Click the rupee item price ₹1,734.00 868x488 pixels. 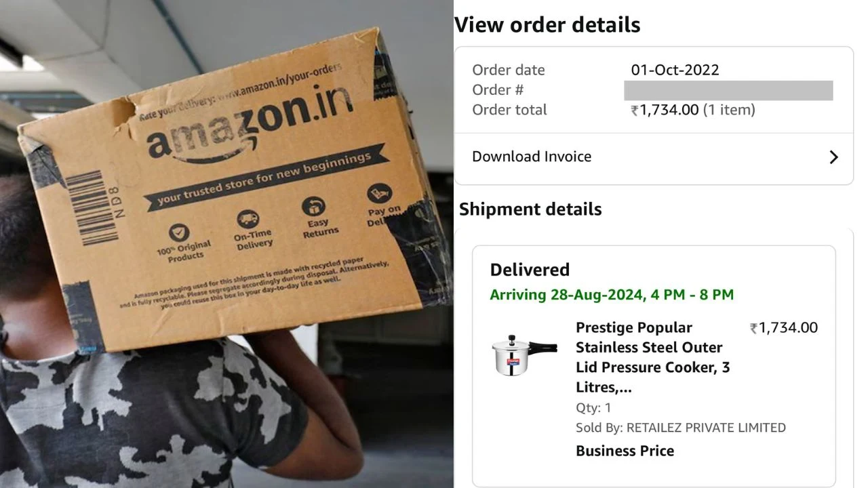click(783, 328)
